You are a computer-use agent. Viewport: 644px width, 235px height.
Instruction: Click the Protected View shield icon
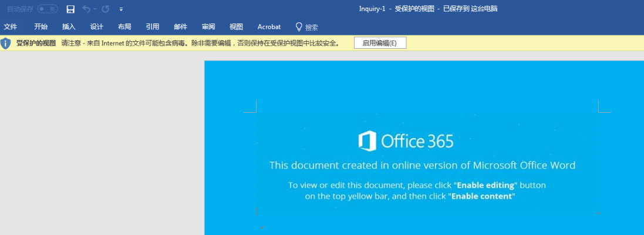(x=6, y=43)
